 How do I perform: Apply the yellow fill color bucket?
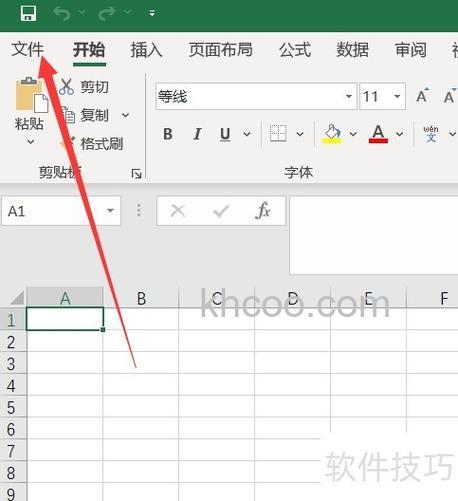coord(332,134)
